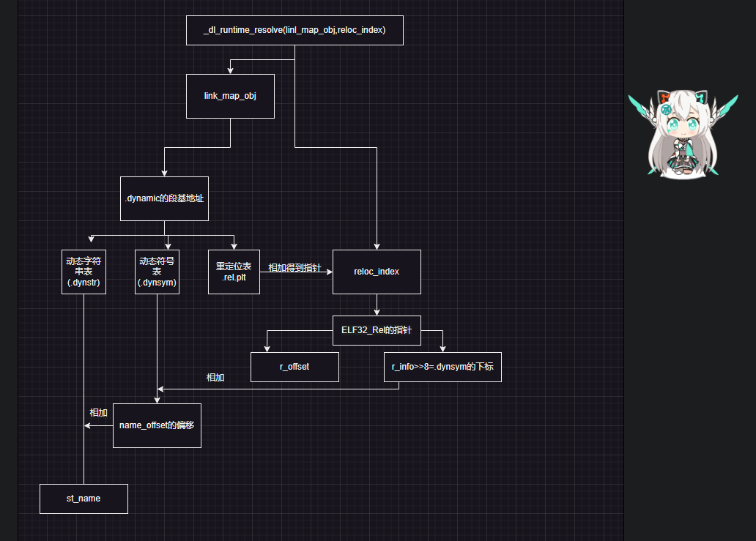The height and width of the screenshot is (541, 756).
Task: Select the .dynamic的段基地址 node
Action: 164,198
